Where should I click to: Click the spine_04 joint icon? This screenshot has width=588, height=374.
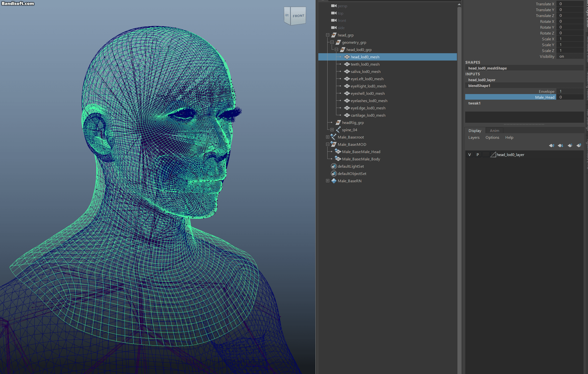tap(338, 130)
